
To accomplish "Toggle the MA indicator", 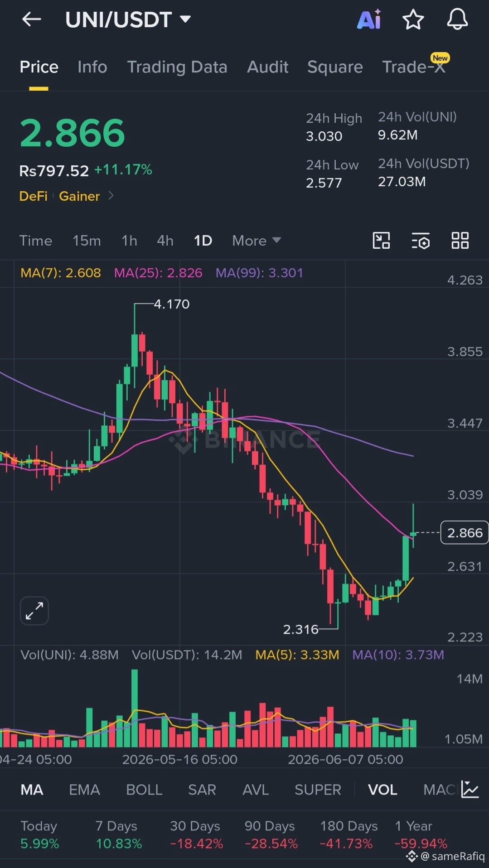I will click(32, 790).
